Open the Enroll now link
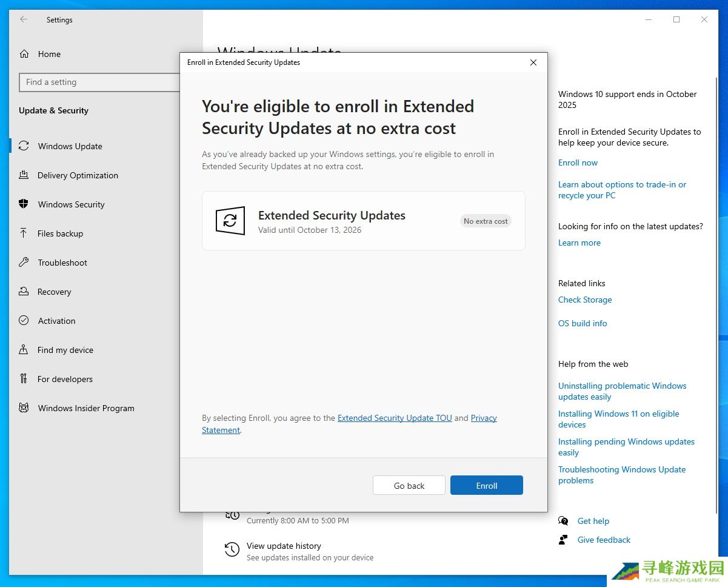This screenshot has height=587, width=728. pos(578,163)
